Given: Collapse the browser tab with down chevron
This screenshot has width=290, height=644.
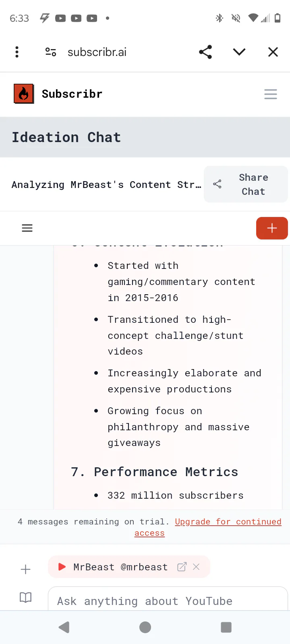Looking at the screenshot, I should click(x=239, y=52).
